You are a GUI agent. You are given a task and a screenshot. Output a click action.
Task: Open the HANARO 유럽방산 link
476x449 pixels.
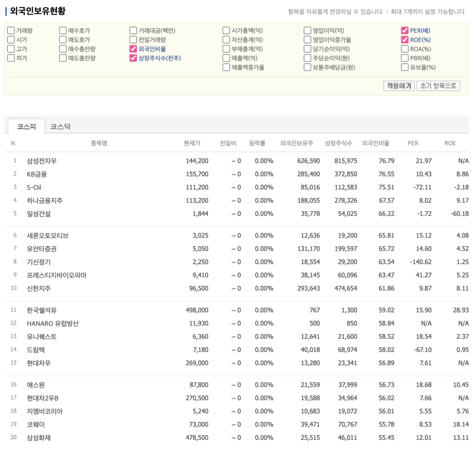click(x=53, y=323)
